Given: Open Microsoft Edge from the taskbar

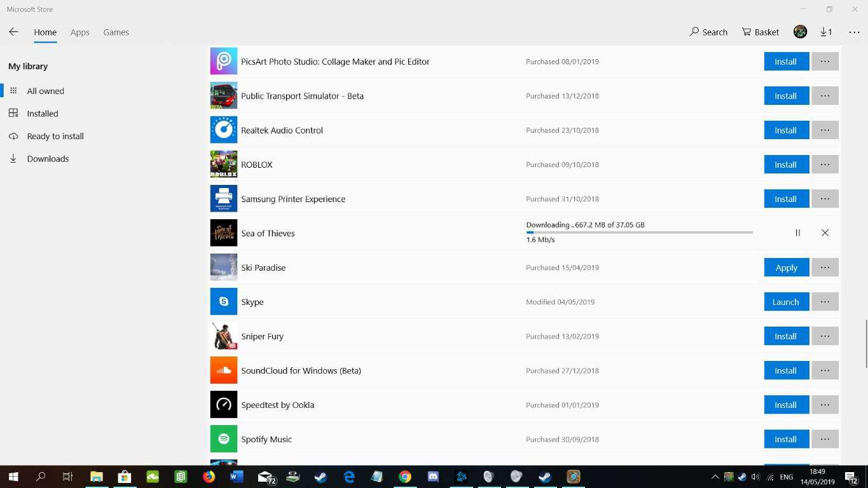Looking at the screenshot, I should 349,476.
